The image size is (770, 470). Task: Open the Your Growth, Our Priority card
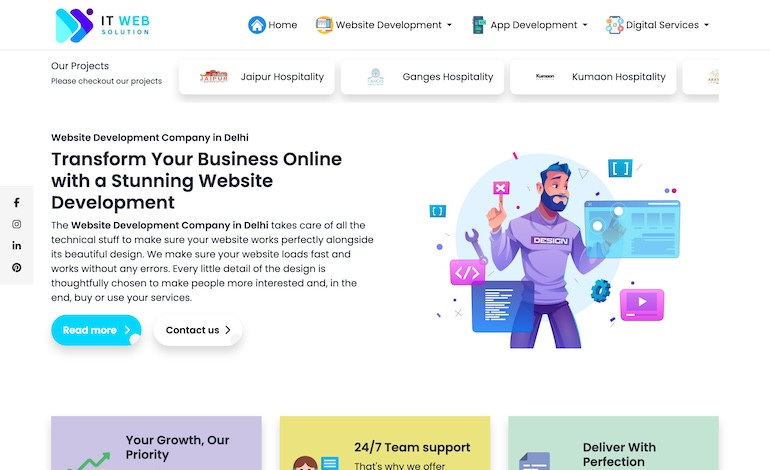156,443
